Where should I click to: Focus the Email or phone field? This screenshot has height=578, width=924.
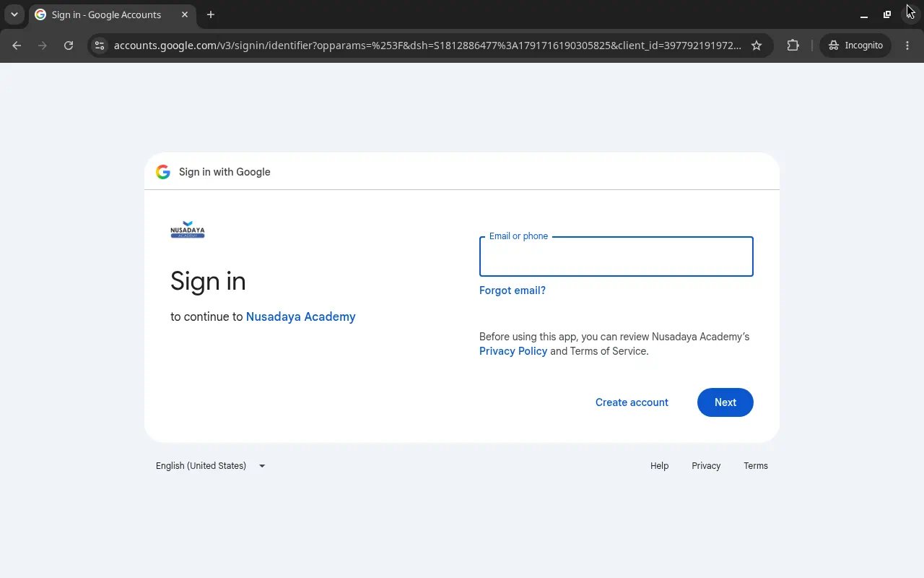tap(616, 256)
